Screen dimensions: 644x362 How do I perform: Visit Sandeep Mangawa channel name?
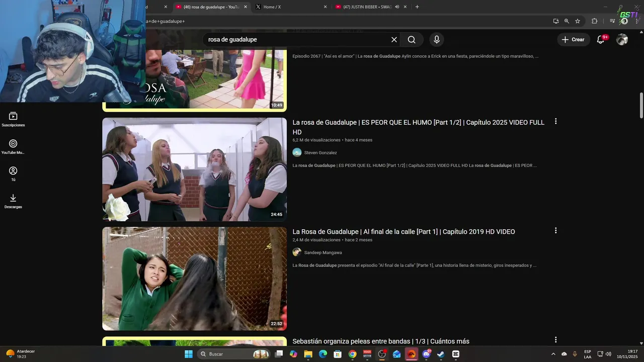click(x=323, y=253)
